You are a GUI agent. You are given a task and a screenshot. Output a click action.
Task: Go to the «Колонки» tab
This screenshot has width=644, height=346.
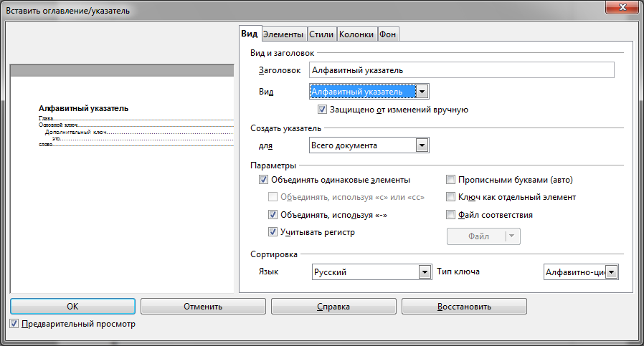click(x=356, y=34)
